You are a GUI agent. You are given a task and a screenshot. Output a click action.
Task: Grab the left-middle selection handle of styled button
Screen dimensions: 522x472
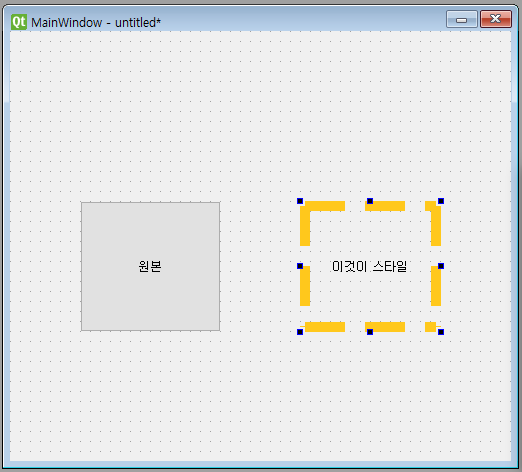tap(300, 266)
